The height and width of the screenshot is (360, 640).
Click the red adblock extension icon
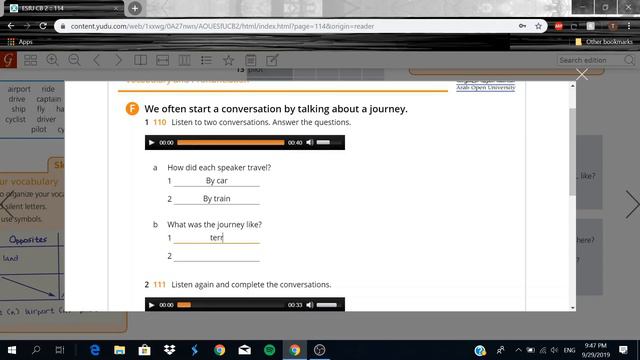558,26
